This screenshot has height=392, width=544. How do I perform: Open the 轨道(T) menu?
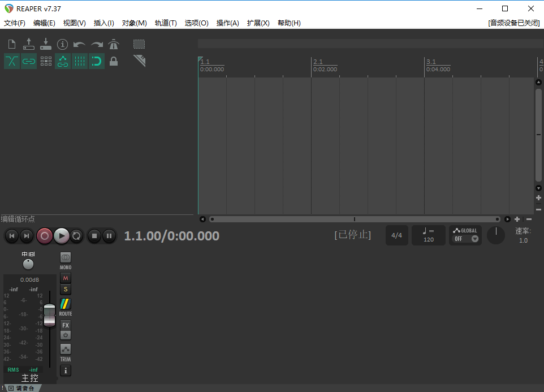(165, 23)
